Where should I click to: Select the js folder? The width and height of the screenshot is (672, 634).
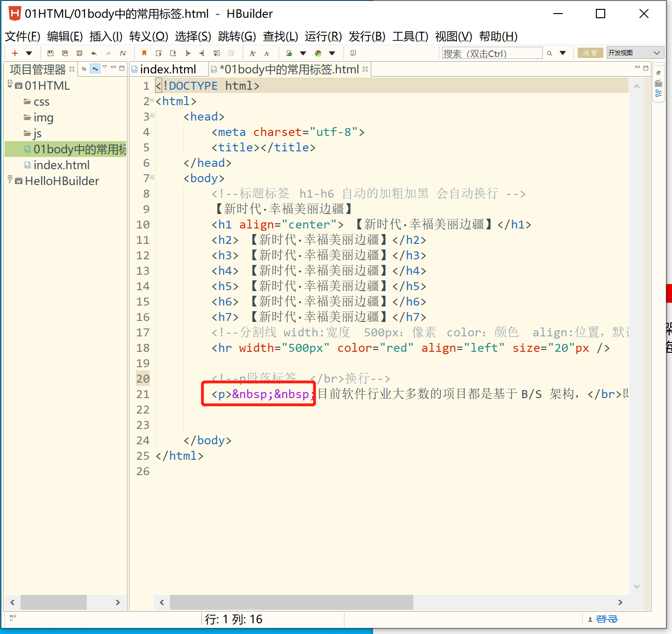pos(37,133)
